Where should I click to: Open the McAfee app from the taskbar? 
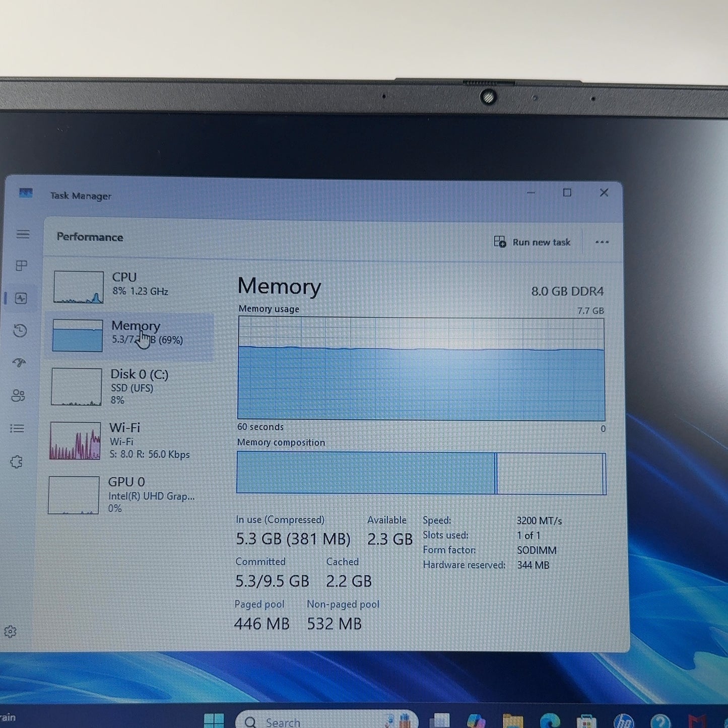coord(697,721)
